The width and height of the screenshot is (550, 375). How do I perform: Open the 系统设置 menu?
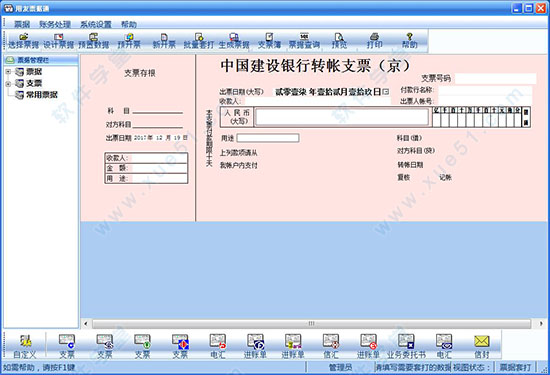(96, 24)
